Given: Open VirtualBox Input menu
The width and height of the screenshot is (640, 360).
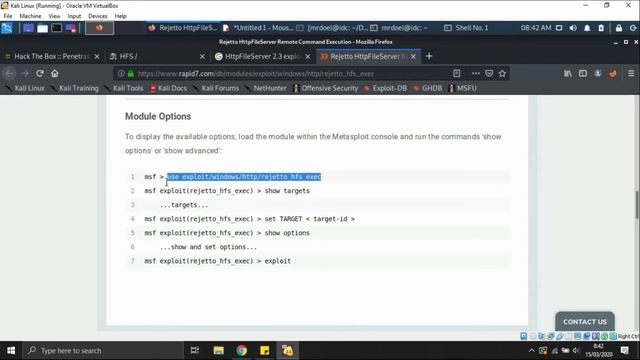Looking at the screenshot, I should point(74,16).
